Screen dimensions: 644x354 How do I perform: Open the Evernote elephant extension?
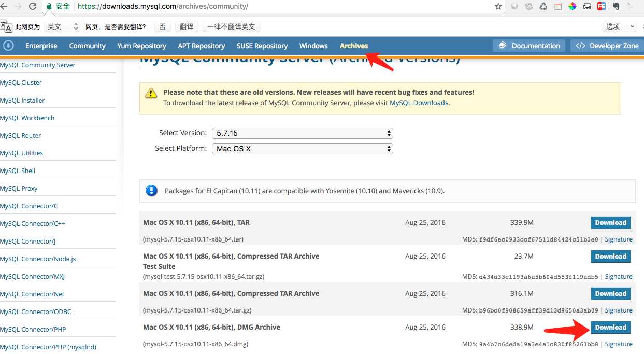pos(616,6)
